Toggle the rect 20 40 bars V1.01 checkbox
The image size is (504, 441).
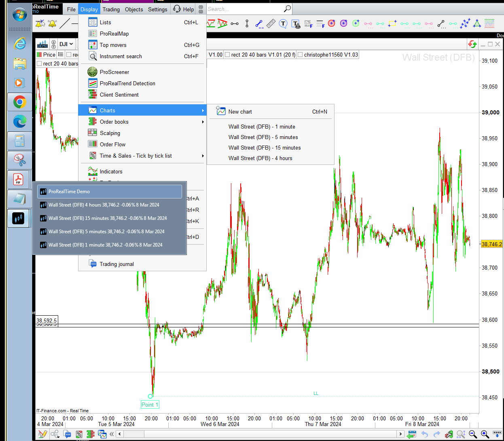tap(227, 55)
